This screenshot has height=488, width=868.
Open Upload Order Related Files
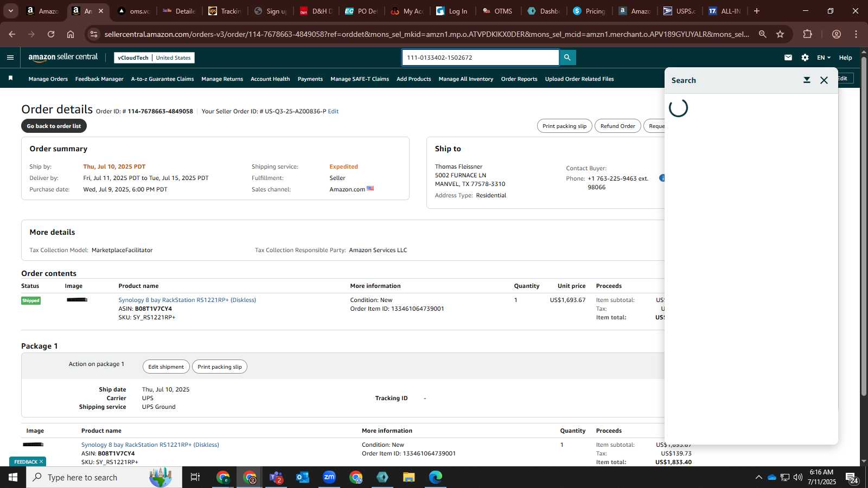pos(579,79)
